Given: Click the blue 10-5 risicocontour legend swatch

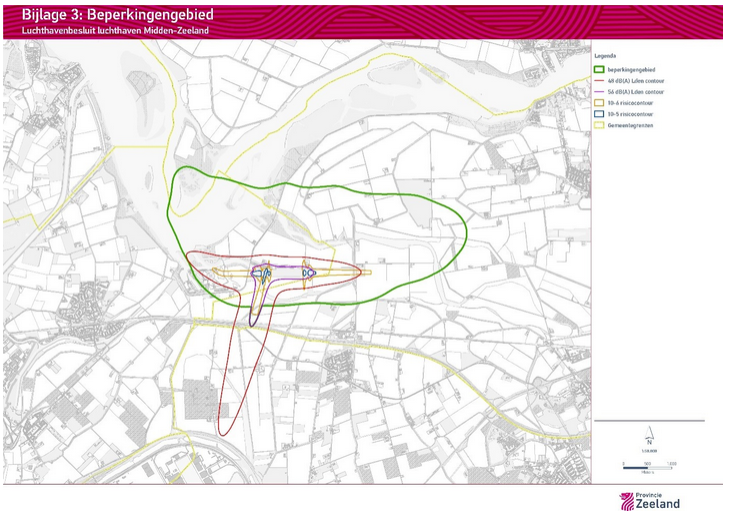Looking at the screenshot, I should (x=599, y=114).
